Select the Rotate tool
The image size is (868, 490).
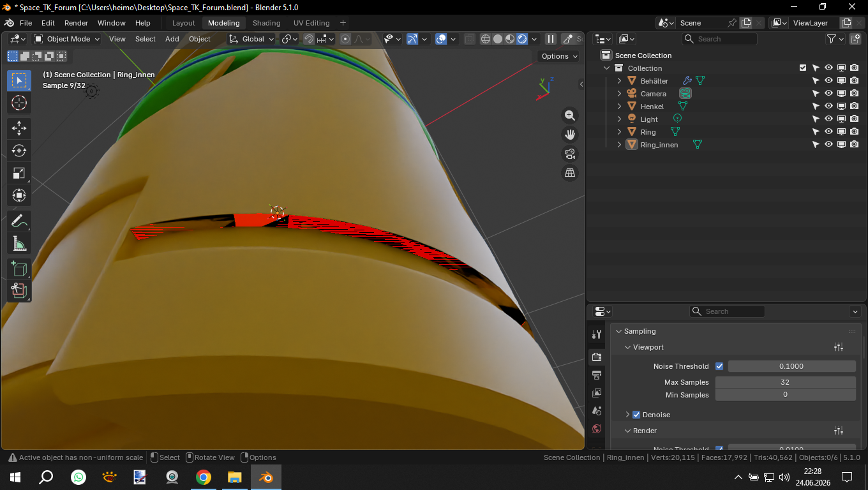19,151
